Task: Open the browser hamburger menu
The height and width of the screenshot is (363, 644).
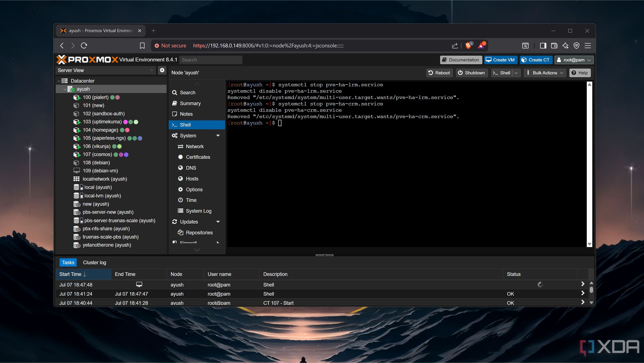Action: pos(588,46)
